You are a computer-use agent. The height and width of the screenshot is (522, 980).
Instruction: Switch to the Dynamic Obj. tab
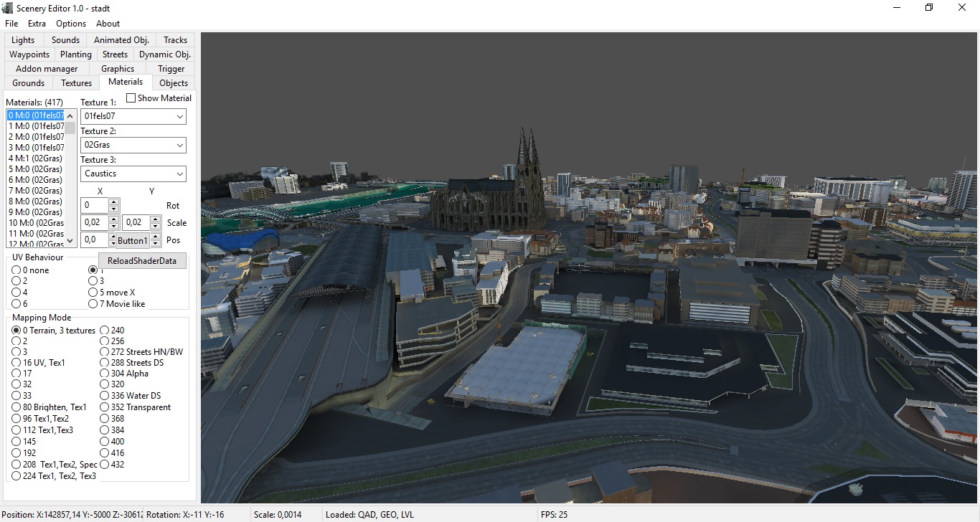(x=165, y=54)
